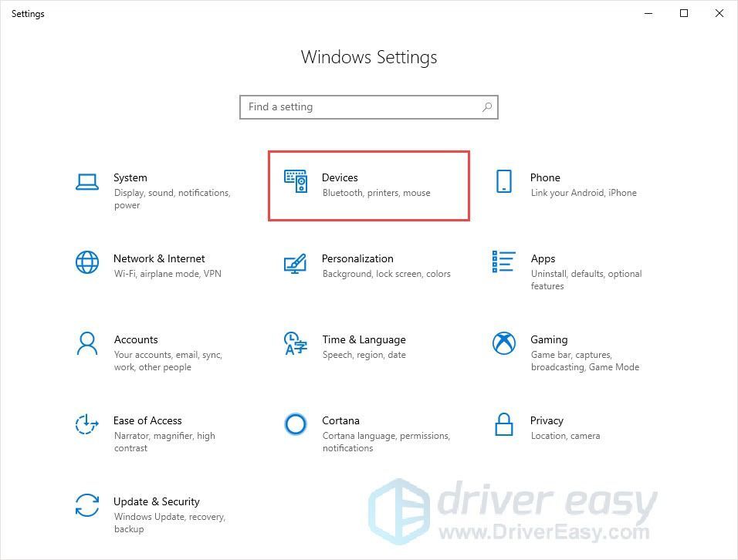The height and width of the screenshot is (560, 738).
Task: Open the Update & Security arrows icon
Action: click(x=87, y=505)
